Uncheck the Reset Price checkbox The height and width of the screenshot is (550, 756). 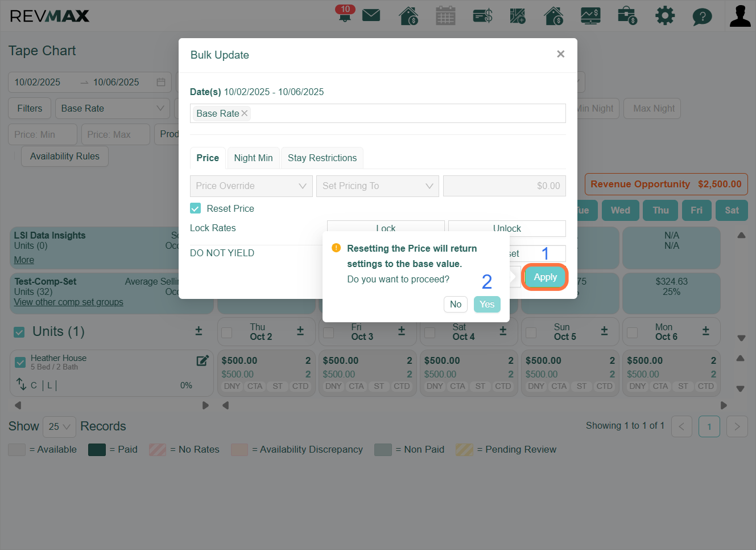195,208
